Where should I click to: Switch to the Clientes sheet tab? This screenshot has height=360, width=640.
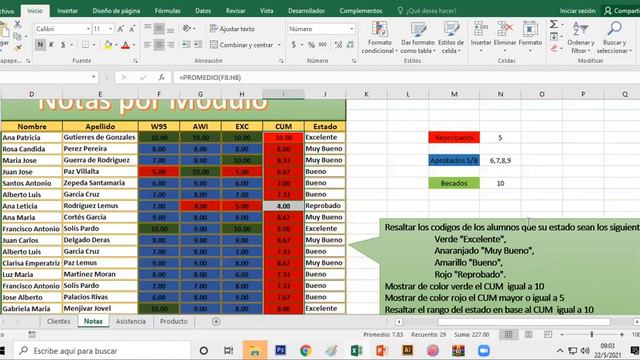[x=58, y=322]
